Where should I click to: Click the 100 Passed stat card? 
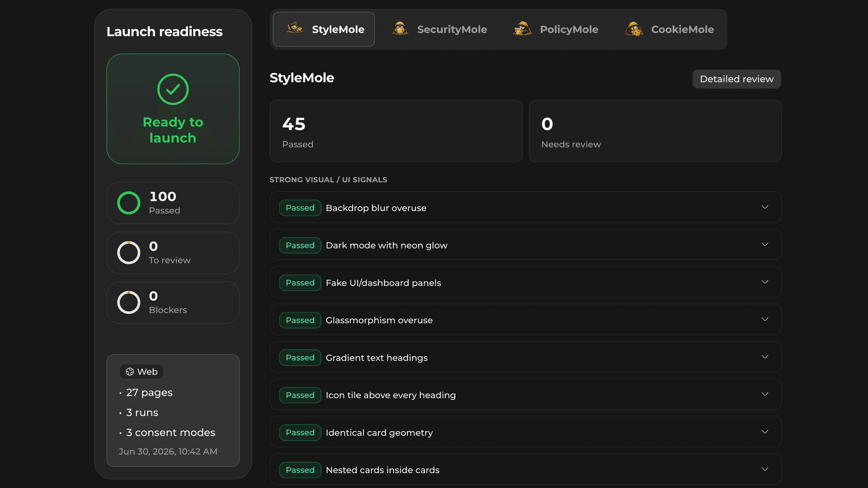[x=173, y=203]
